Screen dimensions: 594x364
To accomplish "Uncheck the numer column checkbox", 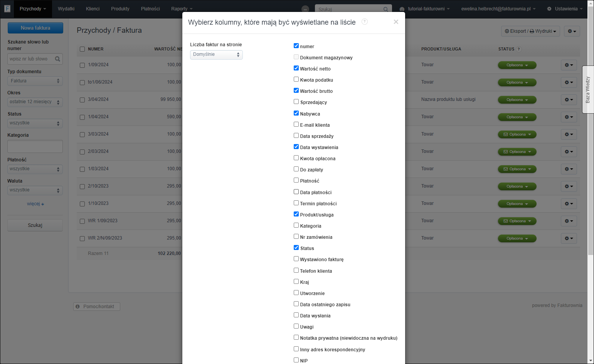I will (296, 45).
